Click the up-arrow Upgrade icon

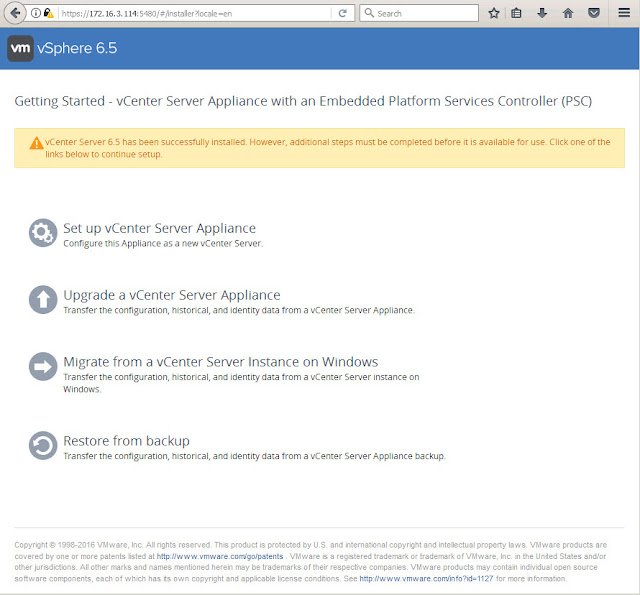(x=43, y=300)
